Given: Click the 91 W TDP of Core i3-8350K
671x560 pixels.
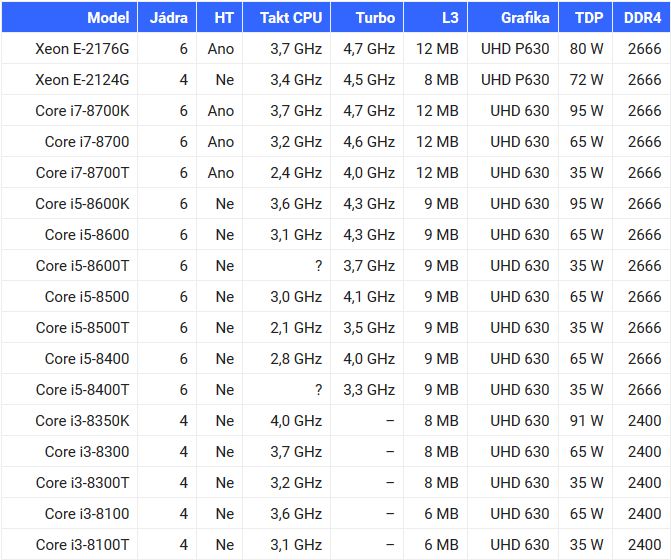Looking at the screenshot, I should [x=586, y=421].
